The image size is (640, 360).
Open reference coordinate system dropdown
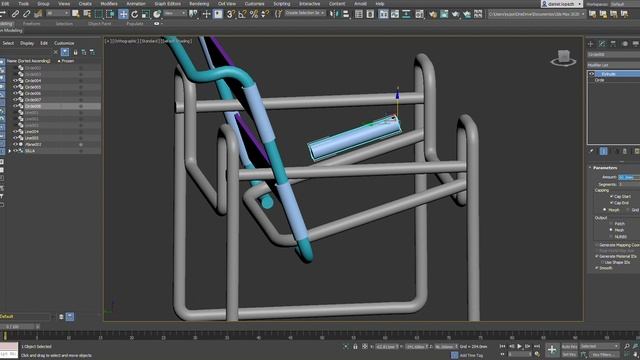pyautogui.click(x=175, y=13)
